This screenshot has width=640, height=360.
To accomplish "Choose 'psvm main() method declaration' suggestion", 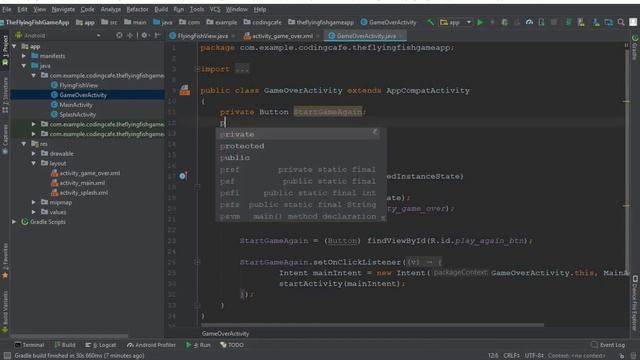I will click(301, 216).
